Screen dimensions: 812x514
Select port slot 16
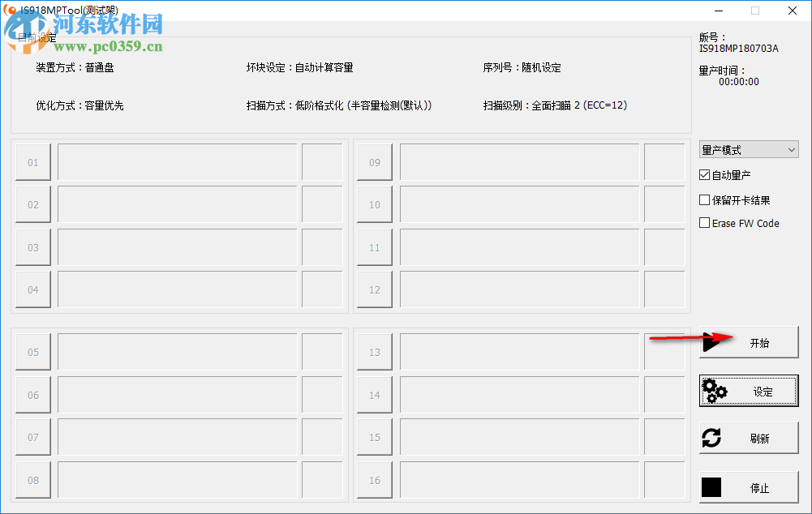(x=374, y=479)
